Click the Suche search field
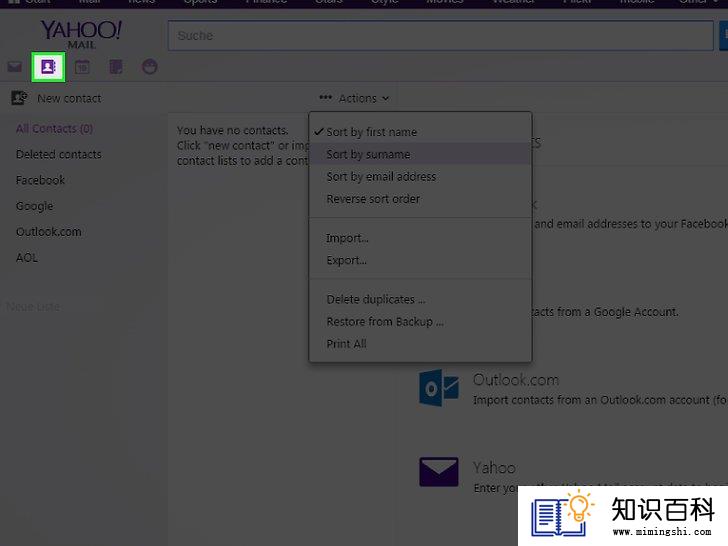728x546 pixels. (441, 35)
